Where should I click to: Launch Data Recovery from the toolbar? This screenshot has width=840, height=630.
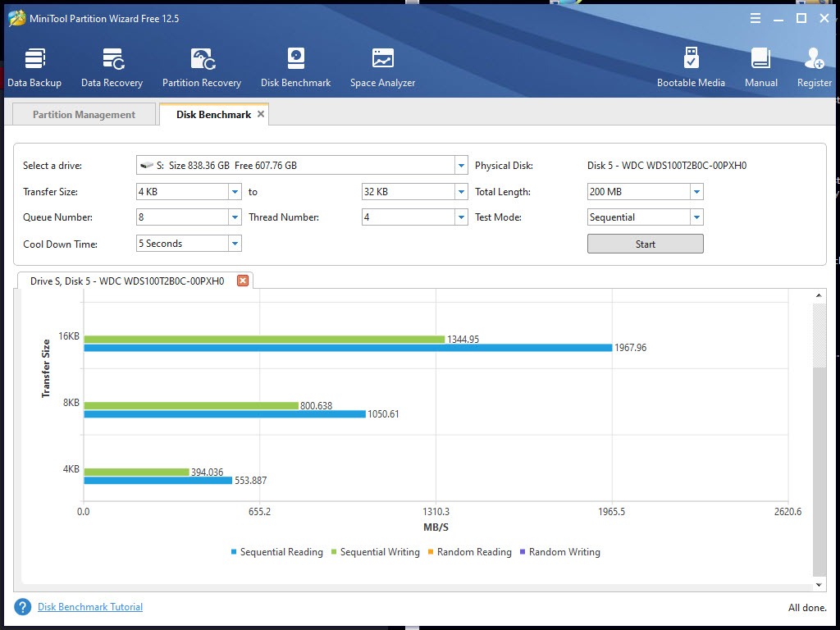pyautogui.click(x=112, y=67)
